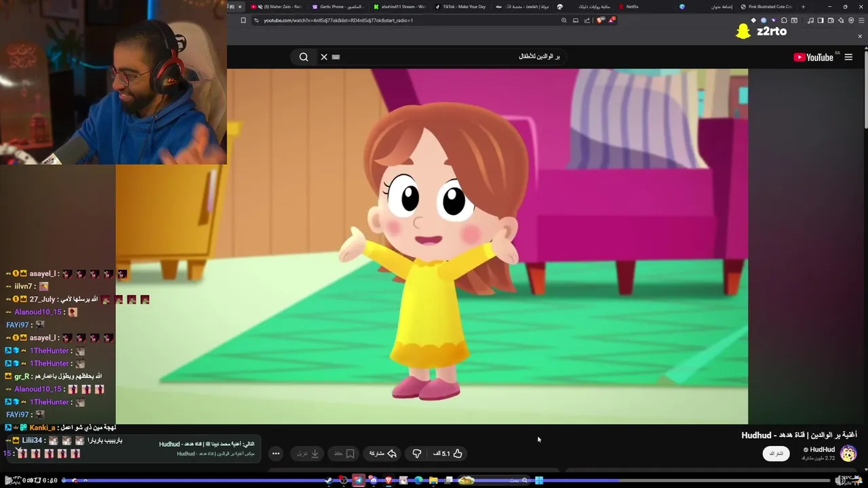Click chat username Kanki_a
Screen dimensions: 868x488
42,428
